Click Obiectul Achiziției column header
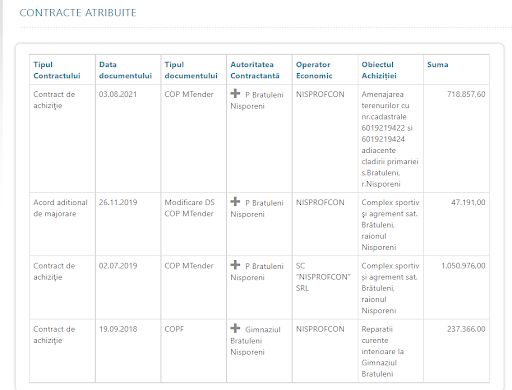The image size is (512, 390). tap(379, 70)
